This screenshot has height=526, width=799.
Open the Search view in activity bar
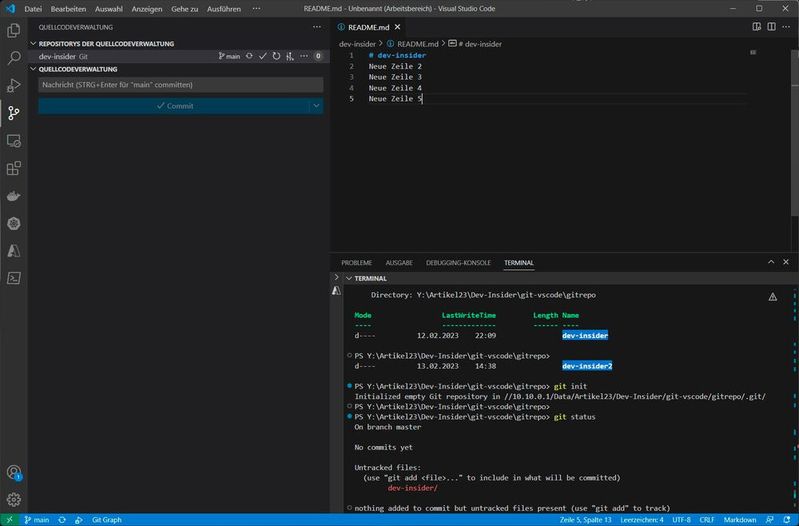pyautogui.click(x=14, y=58)
